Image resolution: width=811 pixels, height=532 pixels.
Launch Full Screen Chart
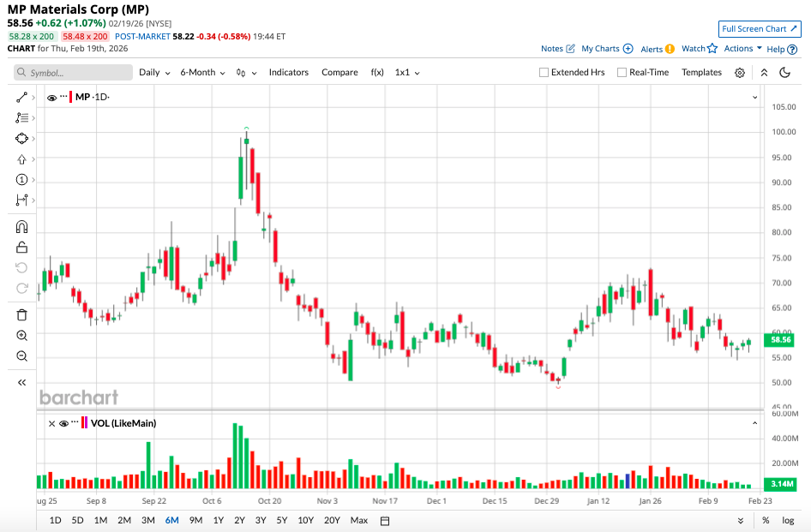tap(760, 29)
